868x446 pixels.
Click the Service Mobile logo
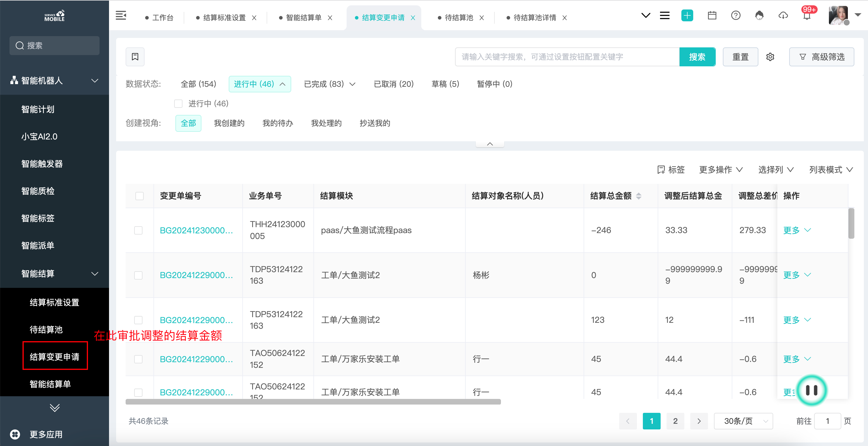[x=55, y=16]
